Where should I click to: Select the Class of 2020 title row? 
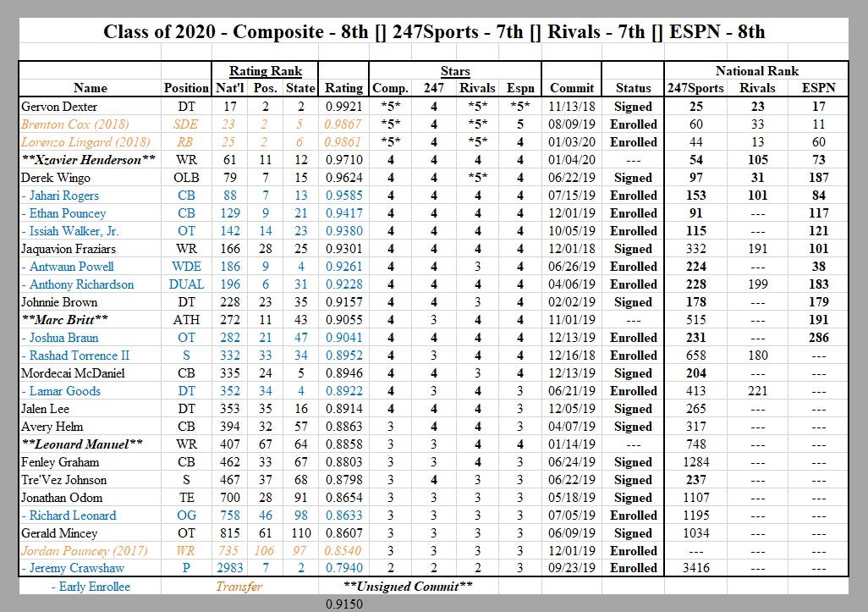434,32
